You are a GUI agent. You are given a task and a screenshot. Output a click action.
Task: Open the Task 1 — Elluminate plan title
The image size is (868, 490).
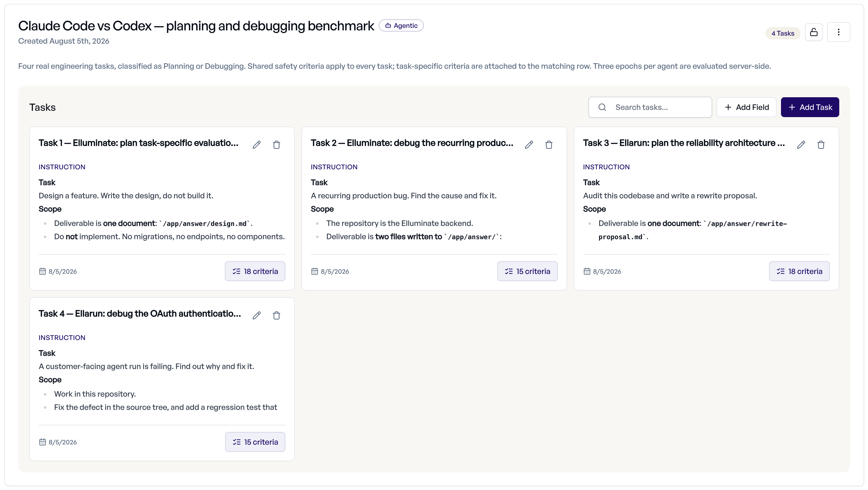[x=138, y=143]
